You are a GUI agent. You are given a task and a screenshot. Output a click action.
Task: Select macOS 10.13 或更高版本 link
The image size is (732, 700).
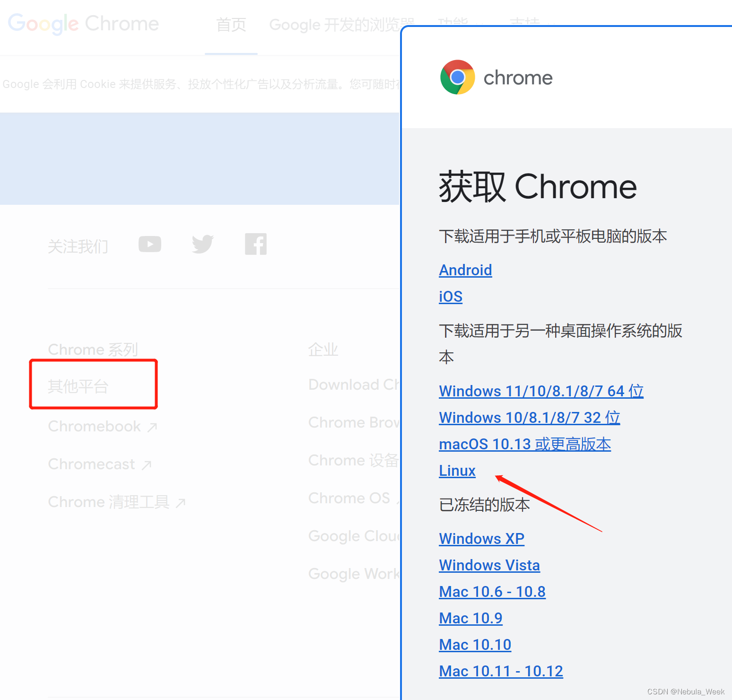pos(525,444)
